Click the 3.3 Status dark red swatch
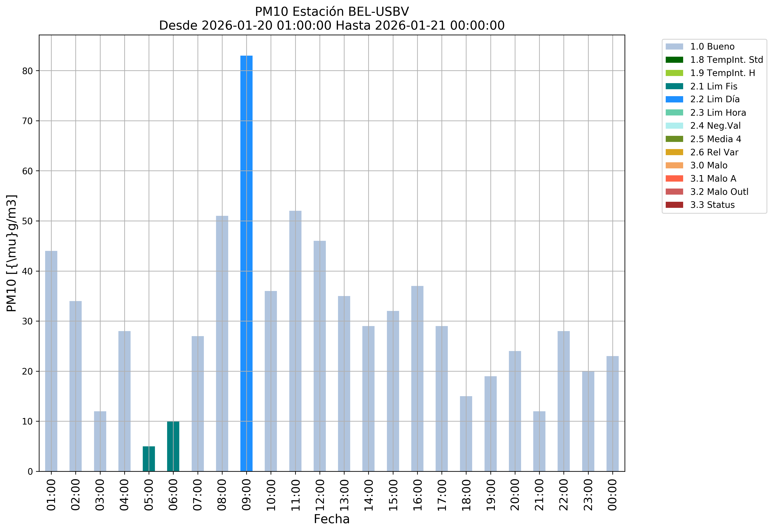 click(x=674, y=205)
